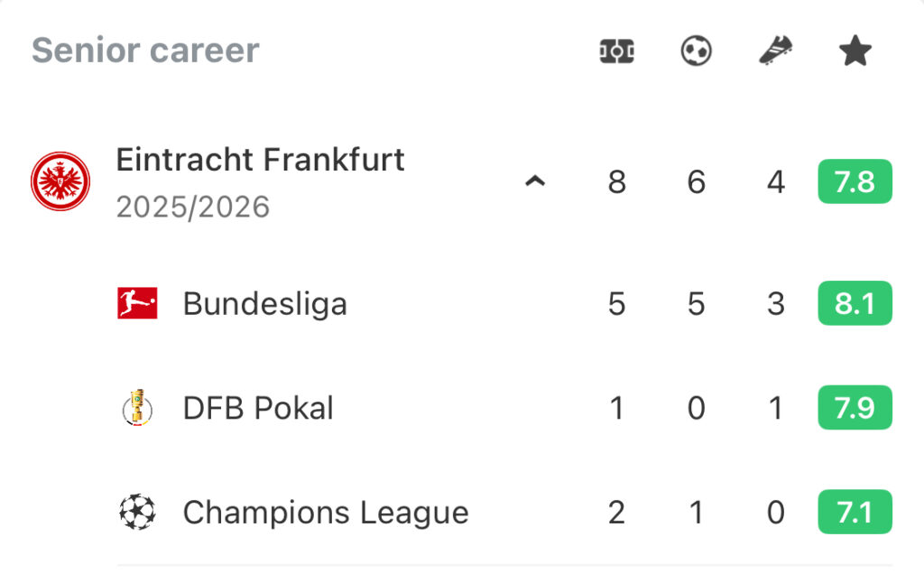The image size is (924, 583).
Task: Select the DFB Pokal competition name
Action: 258,408
